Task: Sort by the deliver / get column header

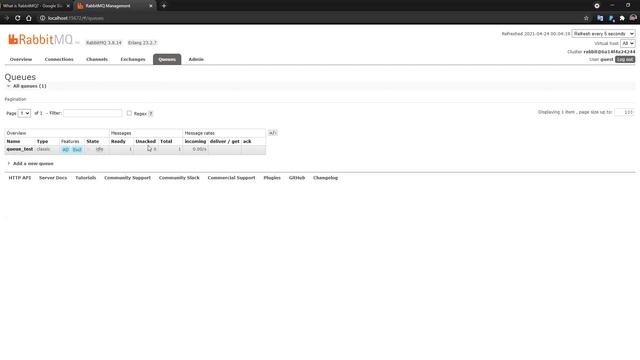Action: click(x=224, y=141)
